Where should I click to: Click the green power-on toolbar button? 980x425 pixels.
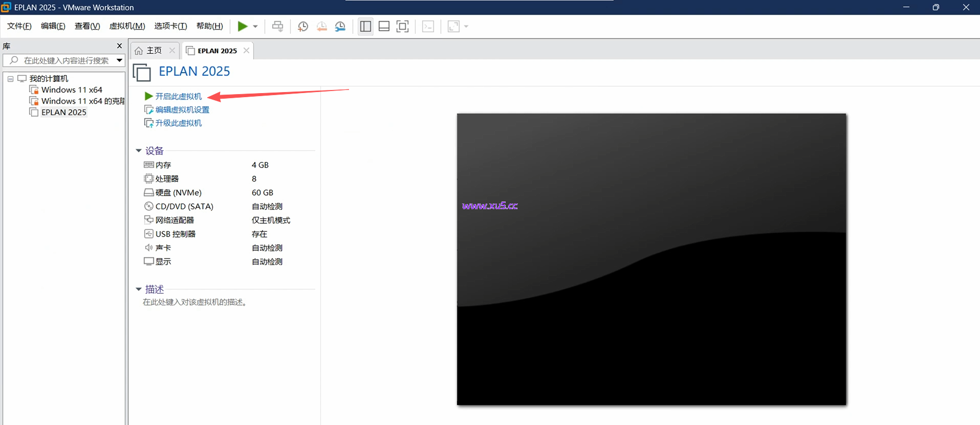click(242, 26)
